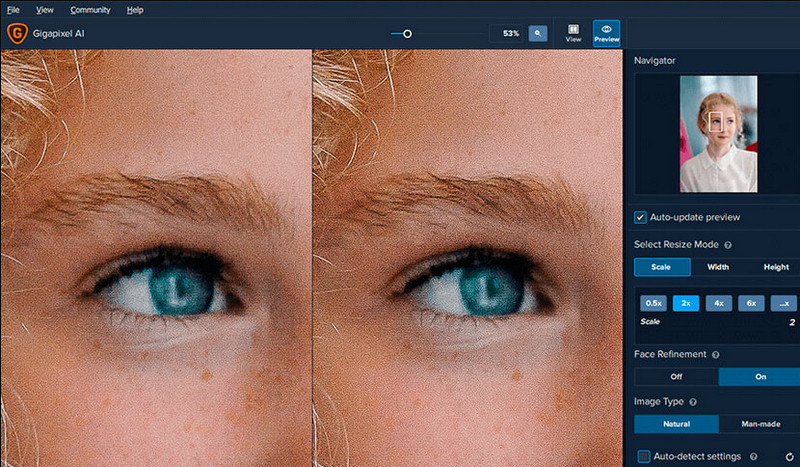Open the Help menu
The height and width of the screenshot is (467, 800).
point(135,10)
